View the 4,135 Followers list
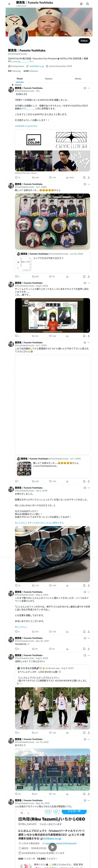Screen dimensions: 98x868 [31, 71]
